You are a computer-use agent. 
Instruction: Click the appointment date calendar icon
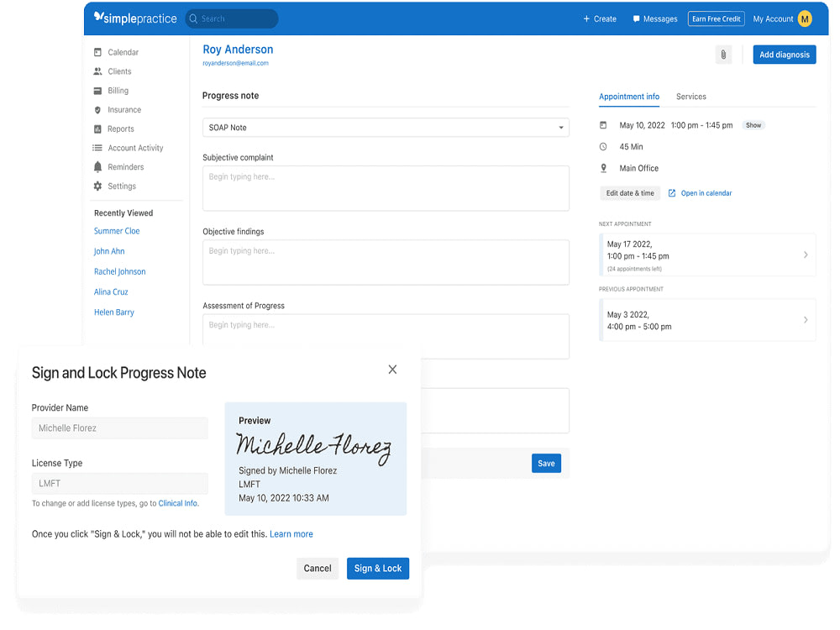click(x=603, y=125)
